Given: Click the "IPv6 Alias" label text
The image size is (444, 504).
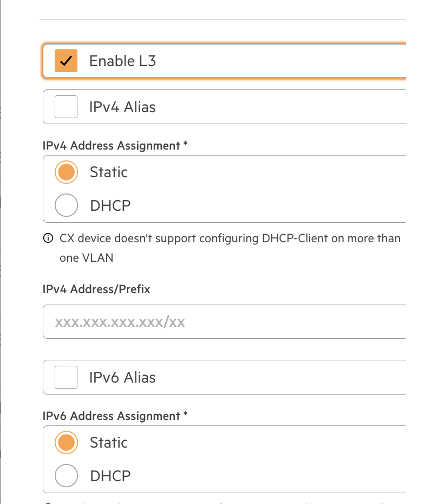Looking at the screenshot, I should [122, 377].
